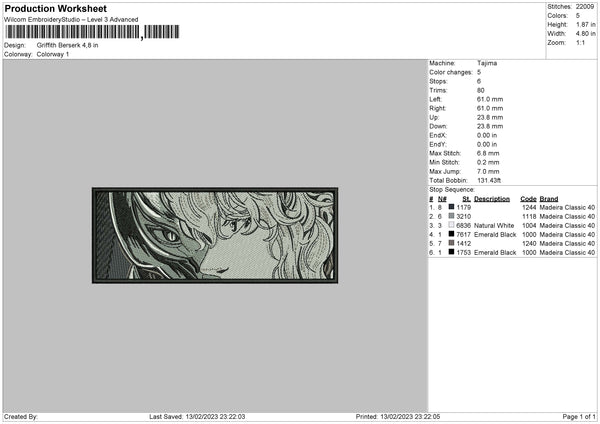Select Emerald Black description beside 1753

pyautogui.click(x=495, y=253)
